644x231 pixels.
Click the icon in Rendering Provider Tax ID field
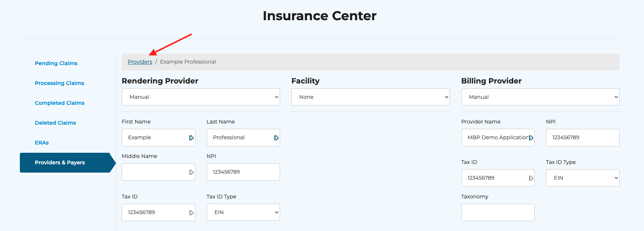[191, 213]
